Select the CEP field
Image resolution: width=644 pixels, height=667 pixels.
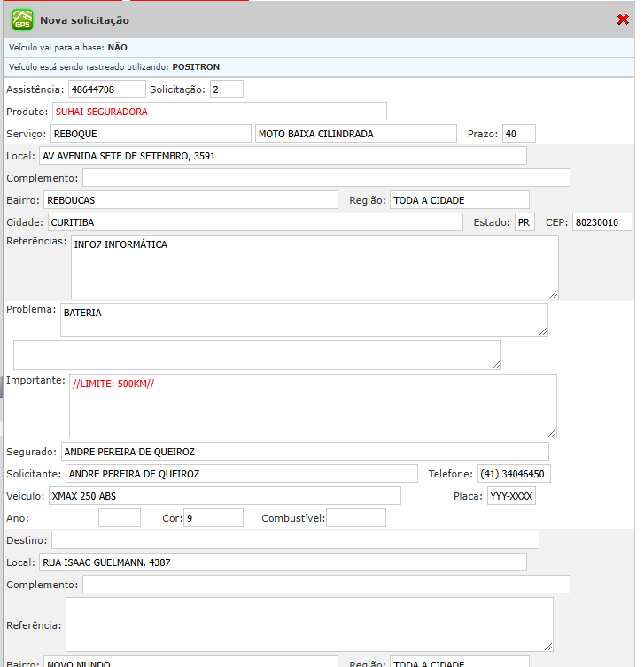(x=601, y=222)
